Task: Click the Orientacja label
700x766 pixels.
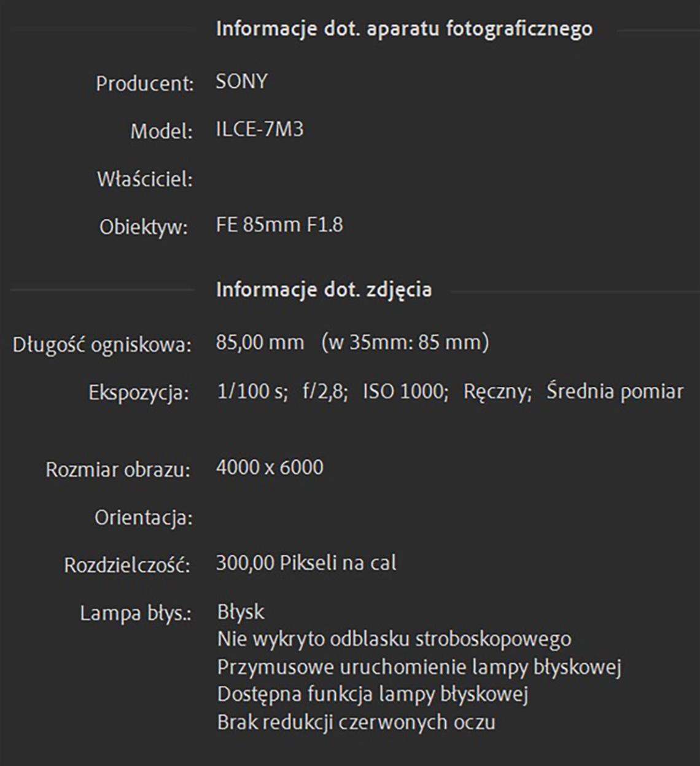Action: tap(143, 518)
